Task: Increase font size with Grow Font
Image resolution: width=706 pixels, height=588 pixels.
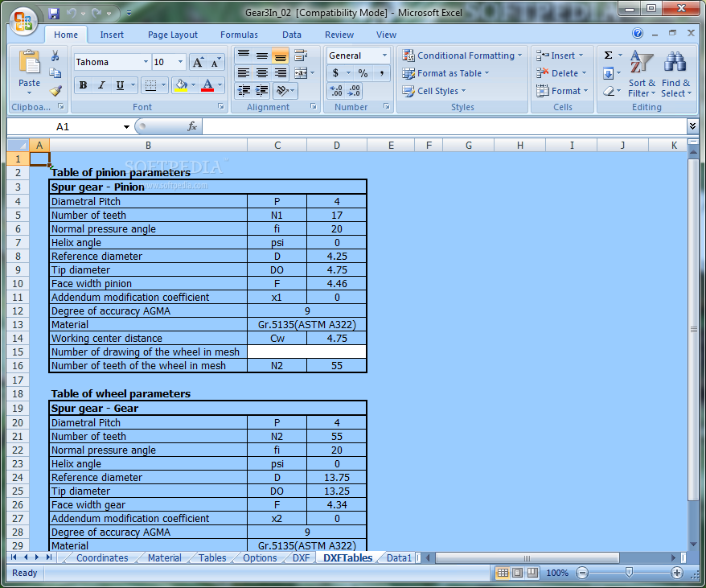Action: (x=198, y=62)
